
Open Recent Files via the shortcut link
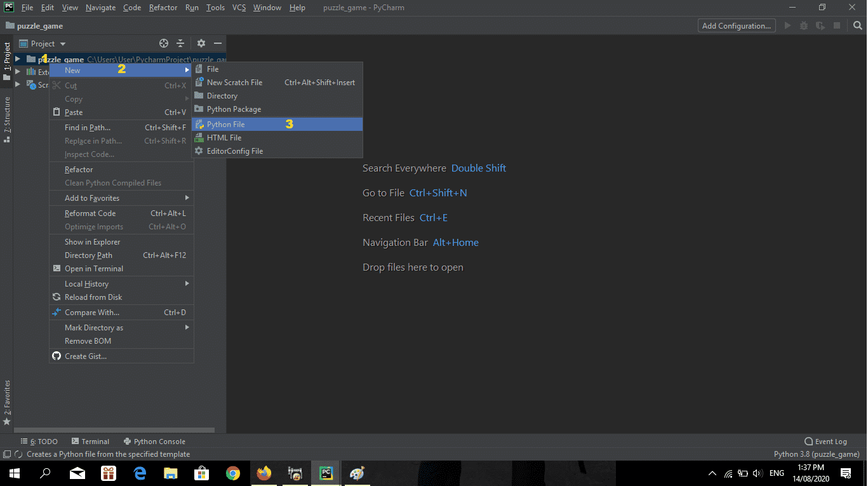pos(434,217)
